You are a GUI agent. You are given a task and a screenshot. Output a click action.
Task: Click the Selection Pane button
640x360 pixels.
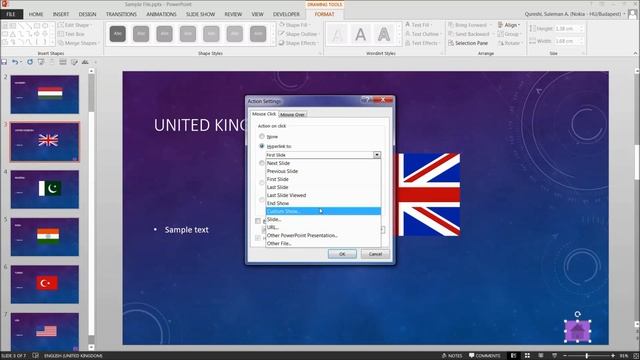point(468,43)
